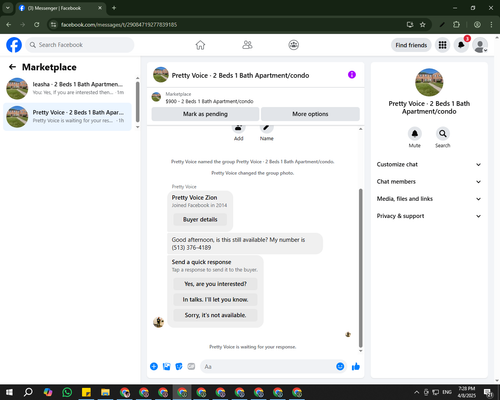Screen dimensions: 500x400
Task: Open the Friends icon in top navigation
Action: click(x=247, y=45)
